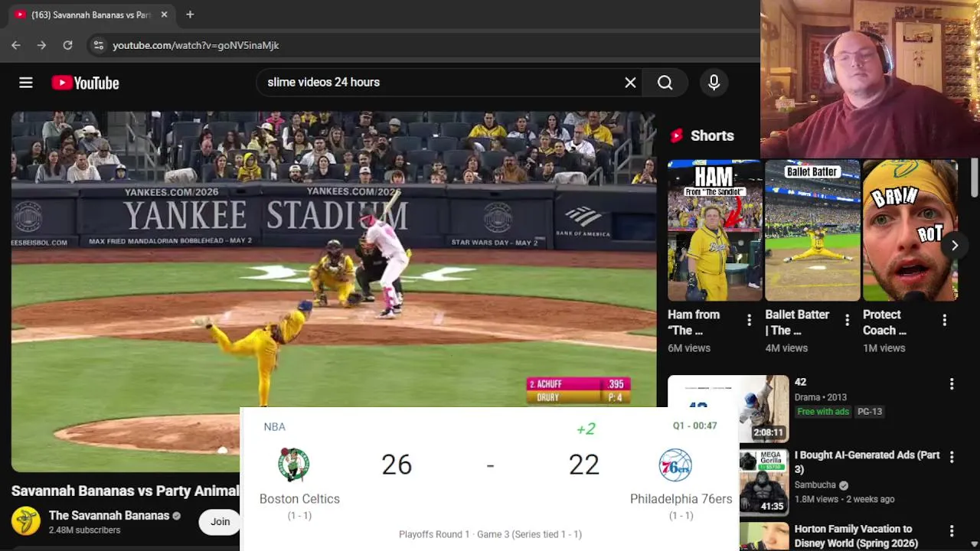Click the page vertical scrollbar
Viewport: 980px width, 551px height.
pos(974,178)
